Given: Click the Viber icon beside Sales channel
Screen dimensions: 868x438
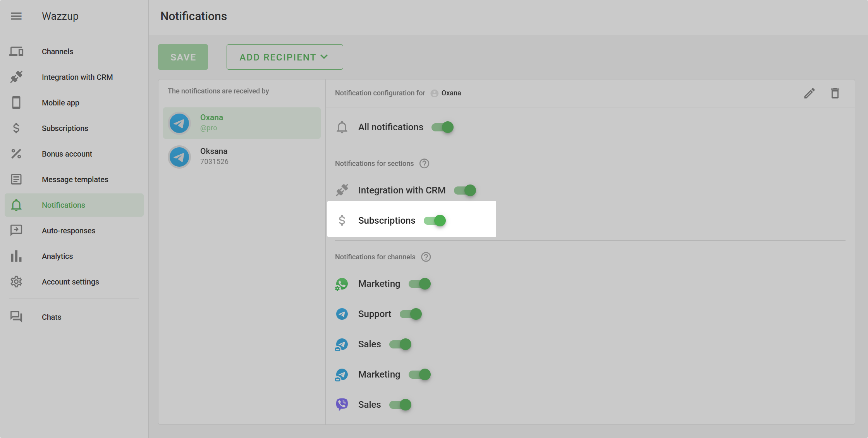Looking at the screenshot, I should pos(342,405).
